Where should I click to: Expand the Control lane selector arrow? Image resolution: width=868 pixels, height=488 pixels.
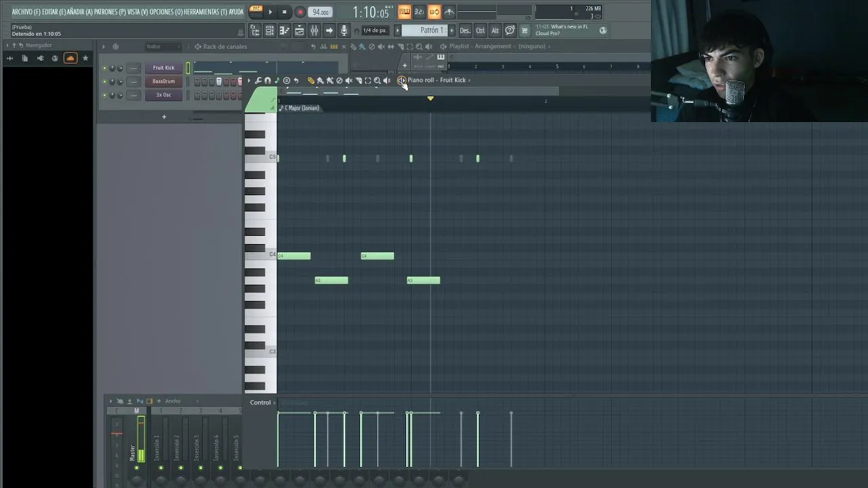click(x=275, y=403)
